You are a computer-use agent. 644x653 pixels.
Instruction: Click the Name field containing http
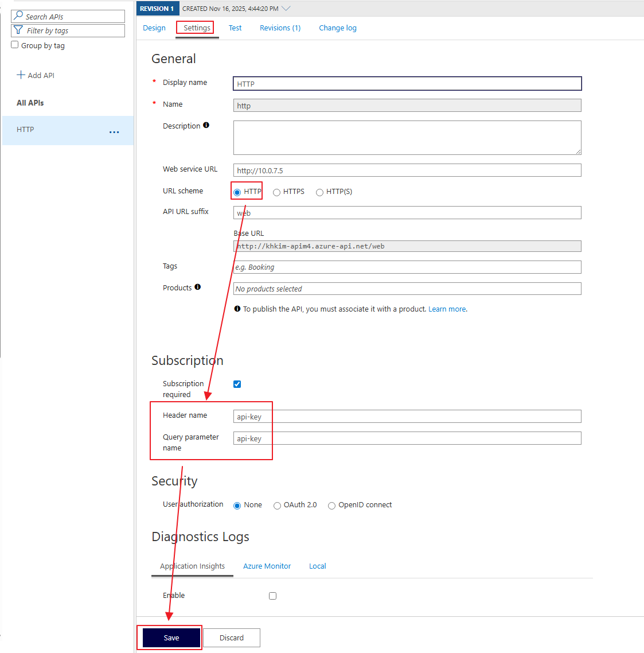(407, 106)
